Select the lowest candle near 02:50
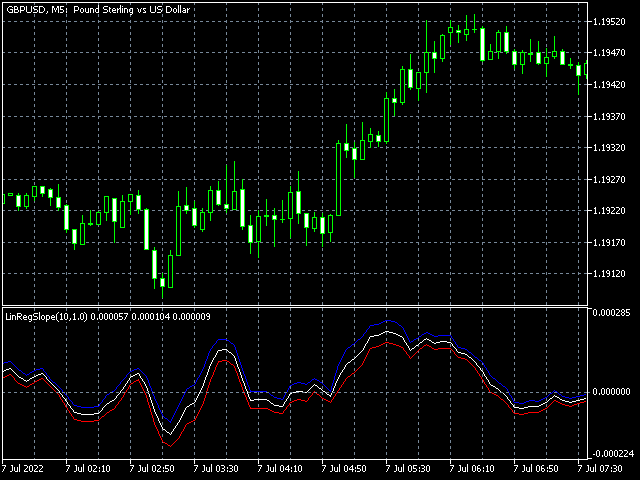This screenshot has width=640, height=480. tap(162, 282)
